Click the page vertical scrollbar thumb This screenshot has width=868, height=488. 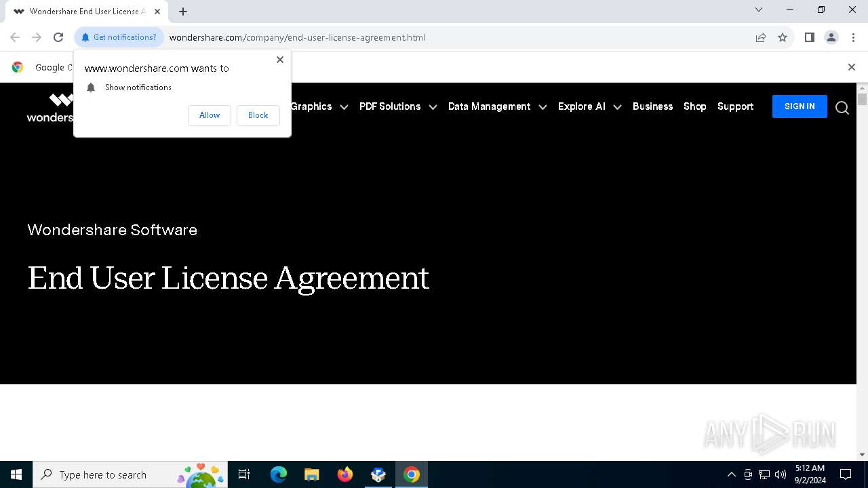(862, 100)
